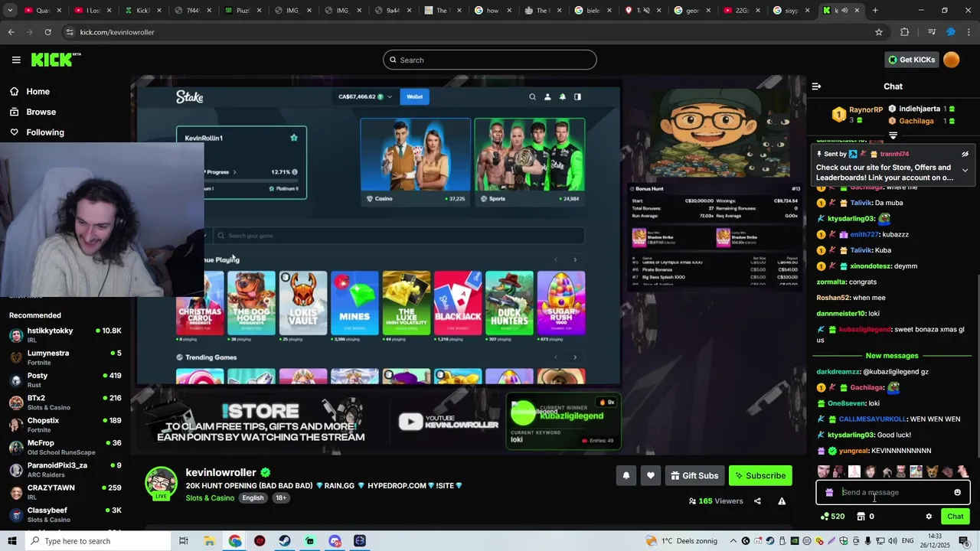Open the emoji picker in chat

(957, 492)
